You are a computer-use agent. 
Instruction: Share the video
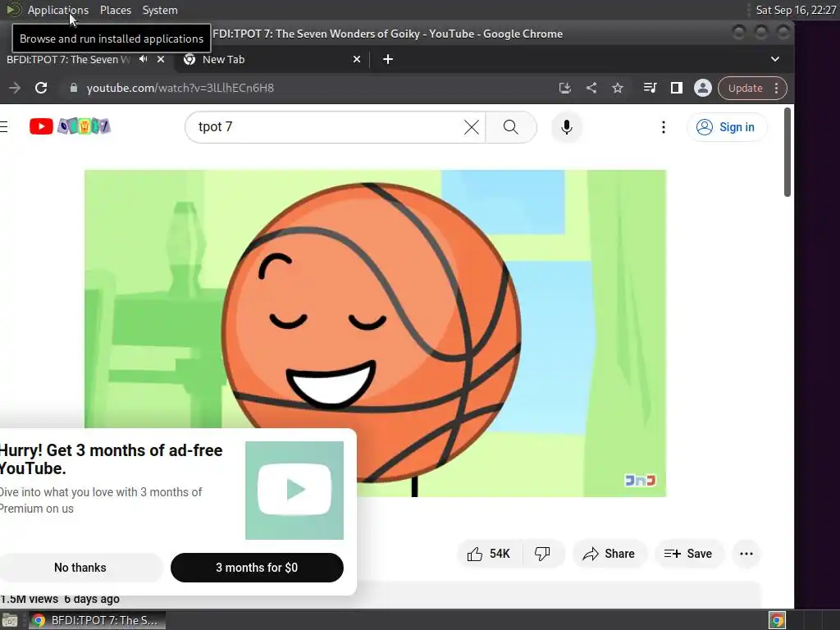coord(609,554)
